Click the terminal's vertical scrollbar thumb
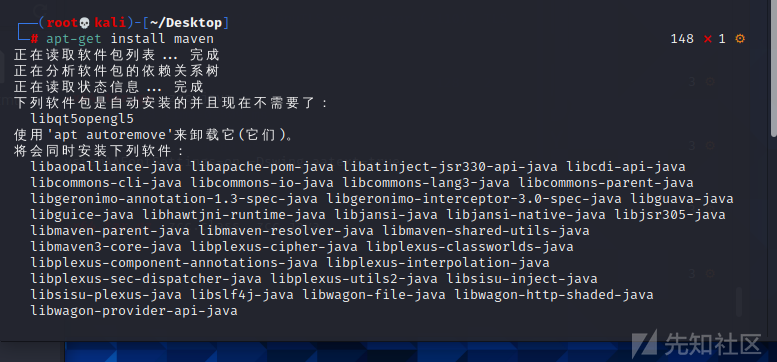This screenshot has height=362, width=777. click(774, 69)
